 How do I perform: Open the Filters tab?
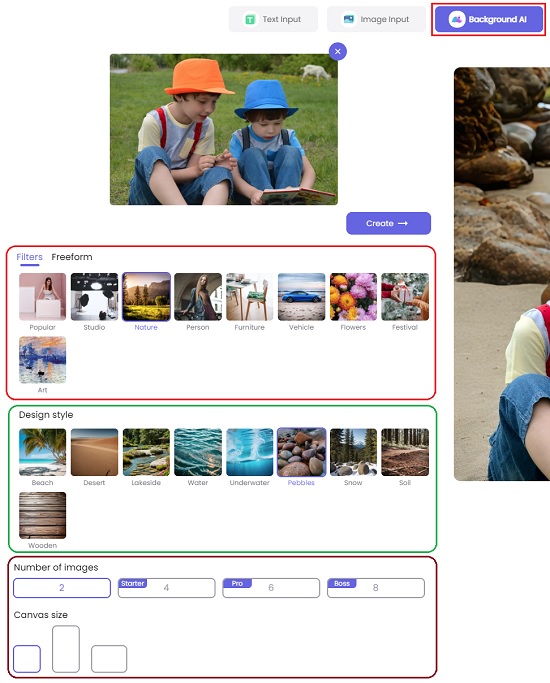29,257
